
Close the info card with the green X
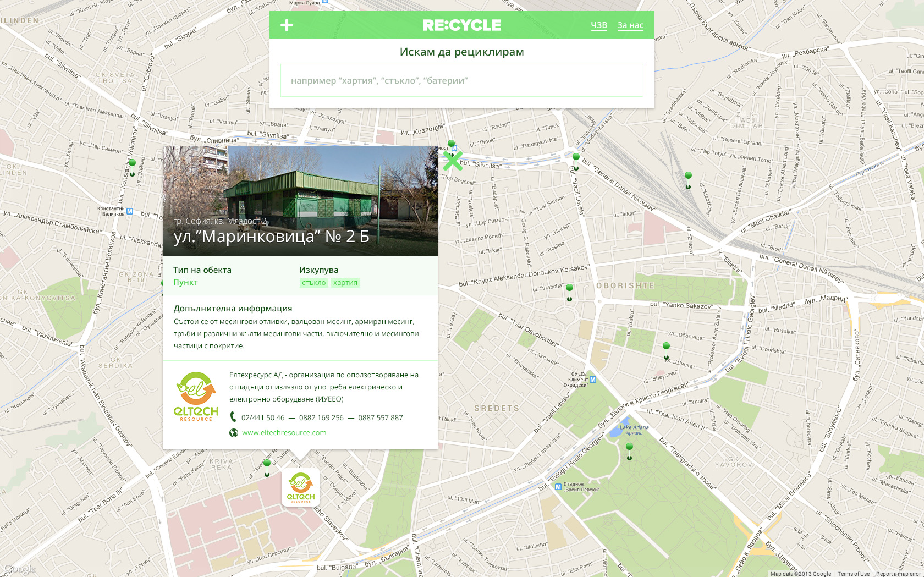453,161
